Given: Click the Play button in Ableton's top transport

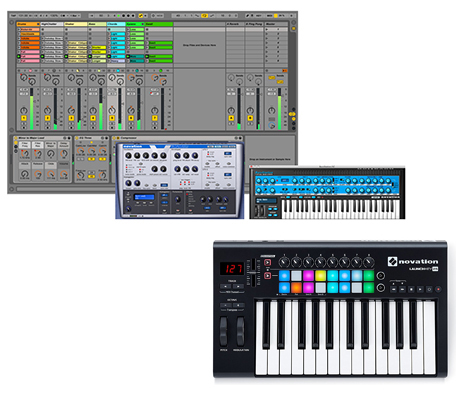Looking at the screenshot, I should click(x=118, y=16).
